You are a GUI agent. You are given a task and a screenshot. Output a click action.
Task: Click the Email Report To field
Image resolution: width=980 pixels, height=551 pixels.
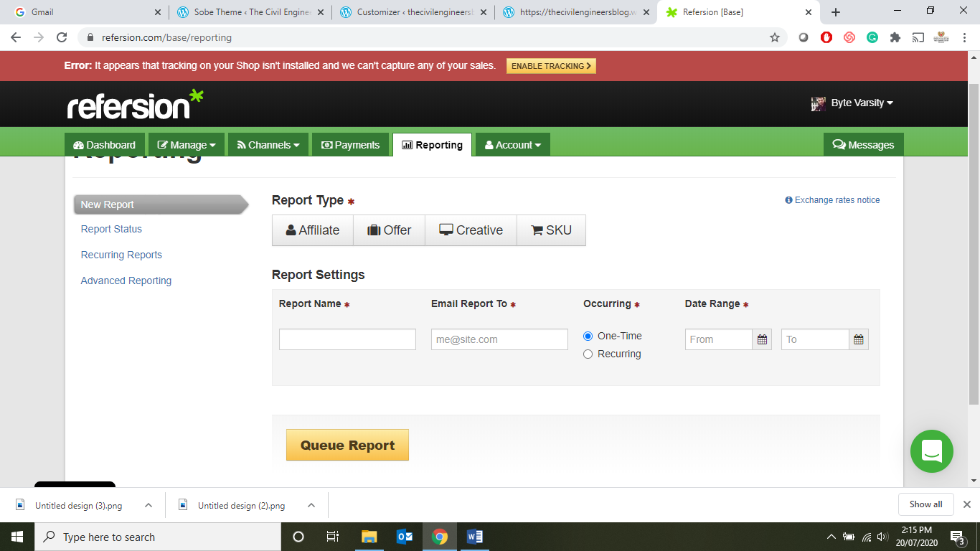click(499, 339)
